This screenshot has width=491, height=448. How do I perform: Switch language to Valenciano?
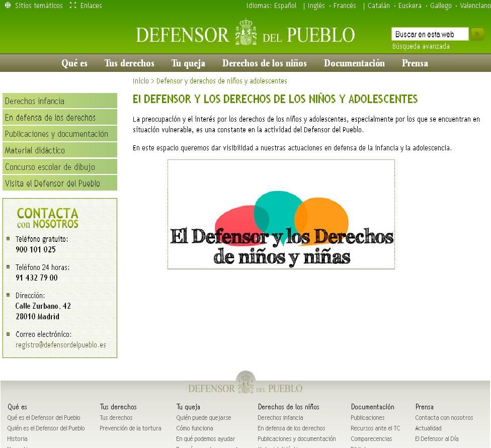[475, 6]
